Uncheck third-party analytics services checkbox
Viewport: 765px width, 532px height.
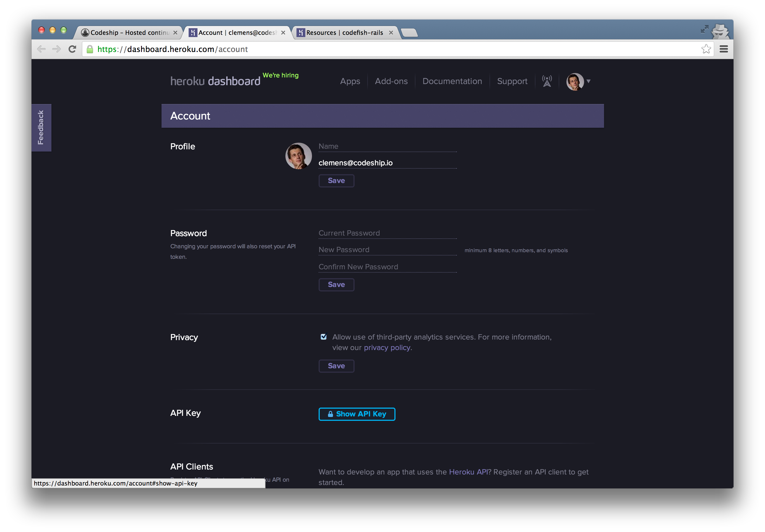point(323,337)
